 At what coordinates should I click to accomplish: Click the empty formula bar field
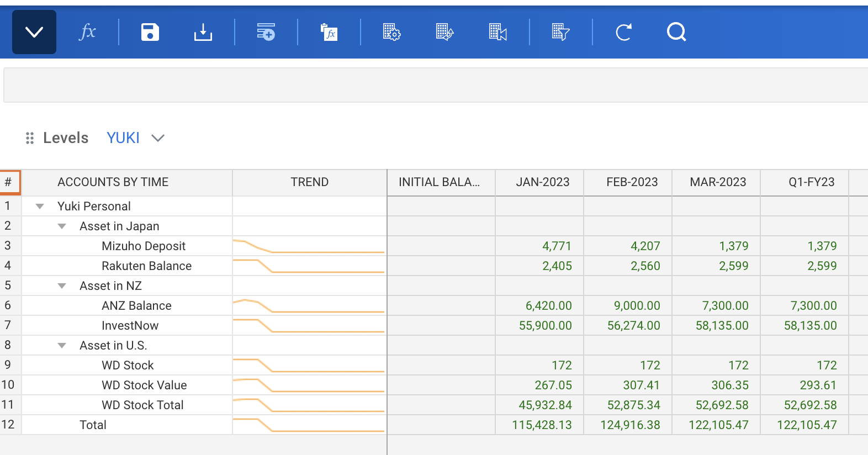coord(435,85)
